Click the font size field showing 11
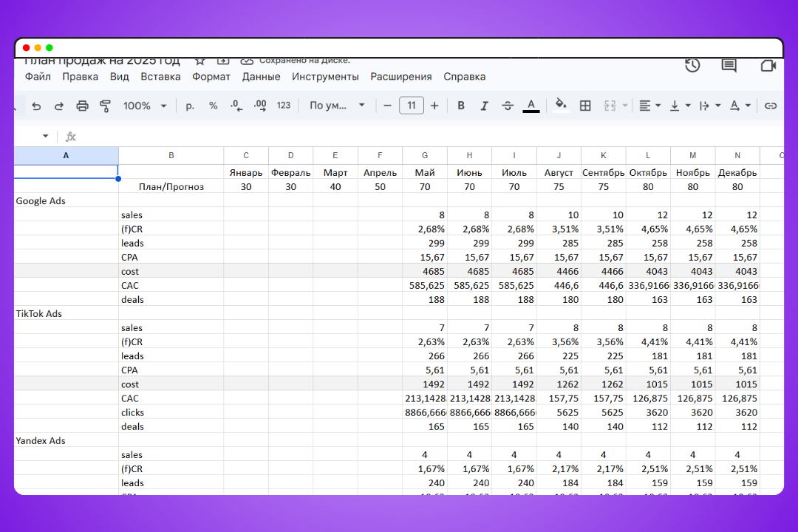This screenshot has width=798, height=532. 412,106
